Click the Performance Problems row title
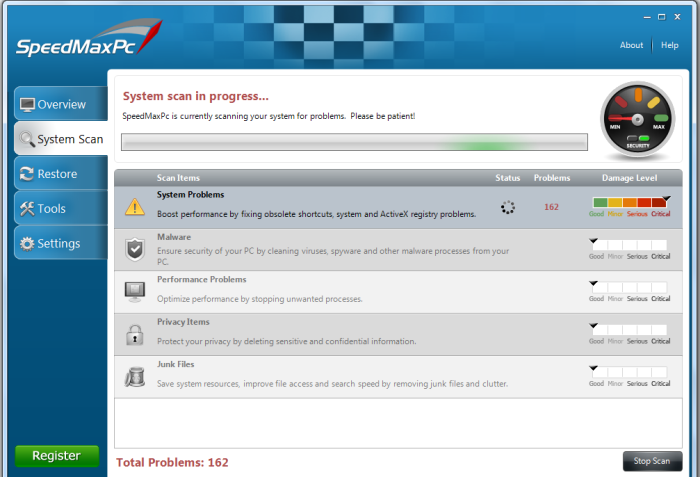Screen dimensions: 700x477 (x=202, y=280)
